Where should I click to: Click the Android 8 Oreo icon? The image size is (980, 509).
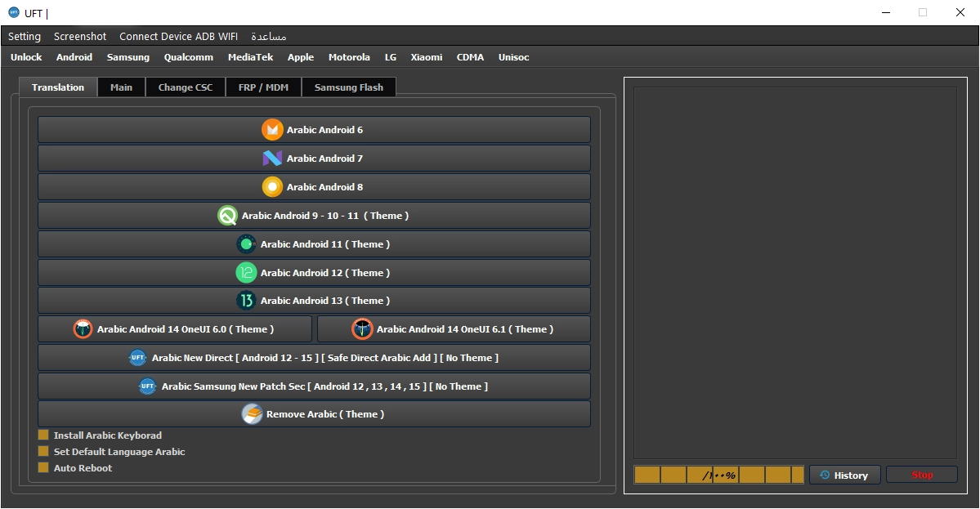(x=272, y=187)
